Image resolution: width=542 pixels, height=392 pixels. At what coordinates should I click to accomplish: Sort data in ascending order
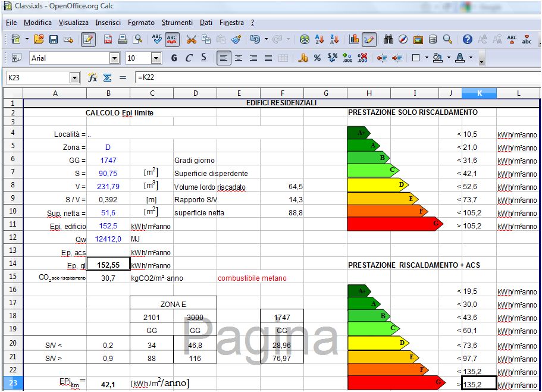point(319,39)
